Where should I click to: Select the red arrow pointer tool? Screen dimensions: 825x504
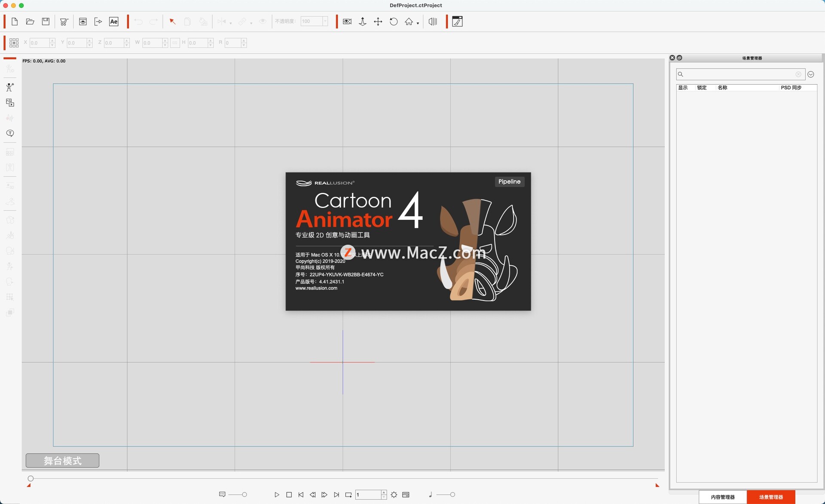pyautogui.click(x=172, y=21)
